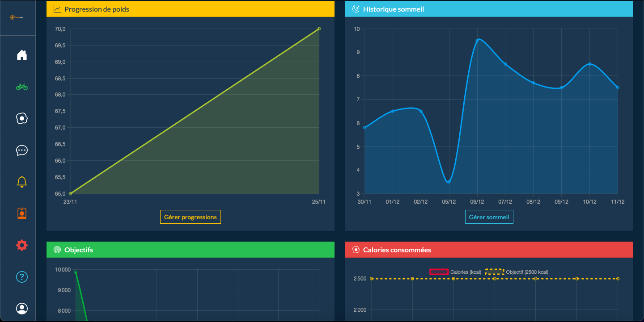Click the Gérer sommeil button
This screenshot has height=322, width=644.
tap(489, 217)
